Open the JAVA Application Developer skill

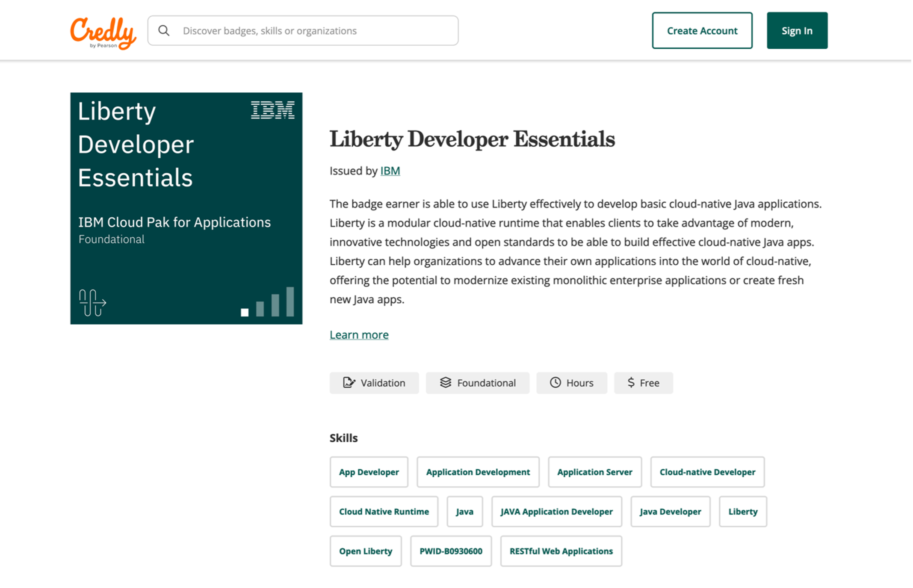[556, 511]
